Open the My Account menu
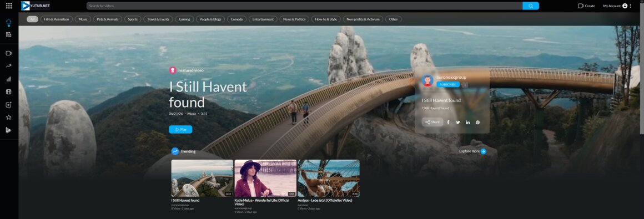 tap(615, 6)
